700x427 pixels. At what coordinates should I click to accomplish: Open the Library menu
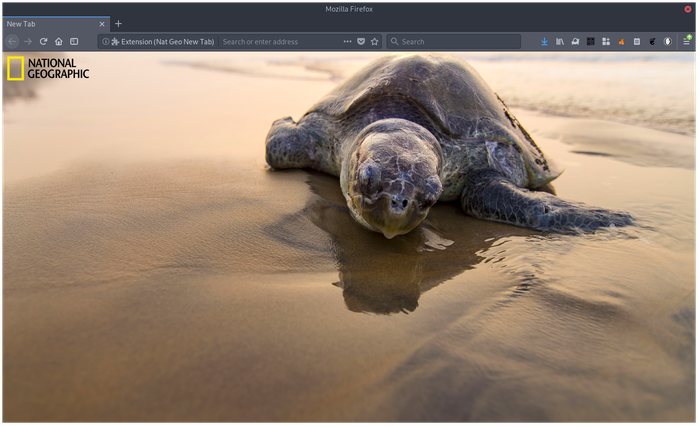(559, 42)
